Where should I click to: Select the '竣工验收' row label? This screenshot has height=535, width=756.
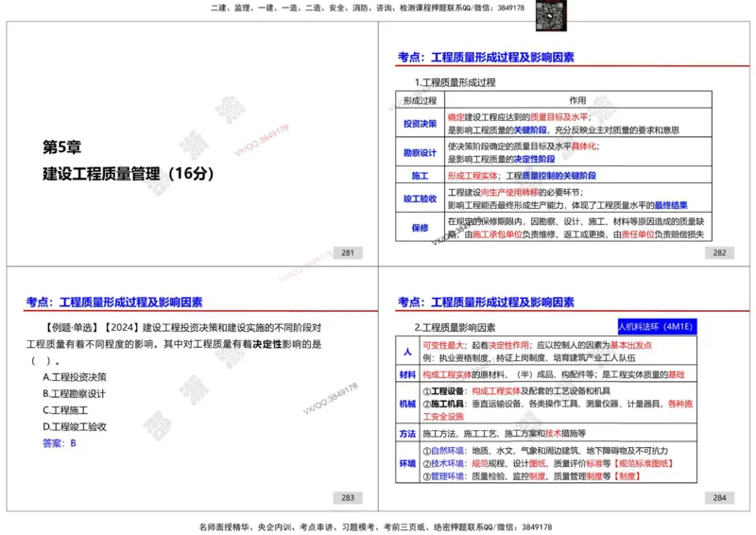[x=420, y=198]
